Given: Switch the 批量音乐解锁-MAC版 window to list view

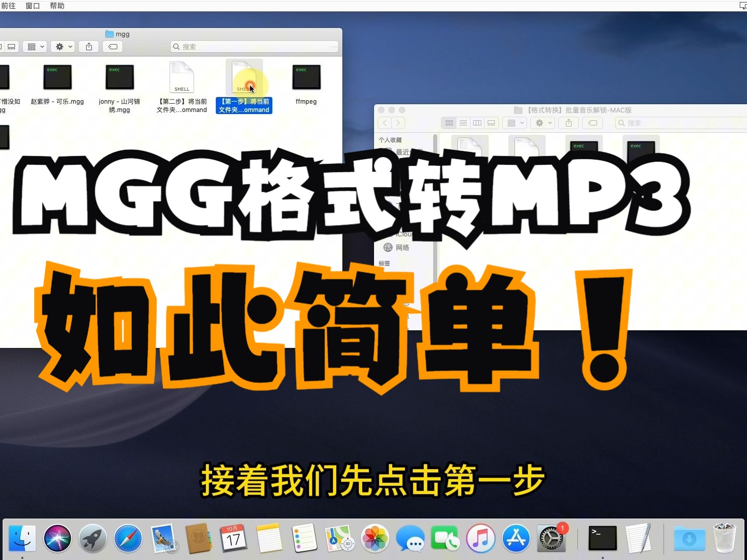Looking at the screenshot, I should [x=463, y=123].
